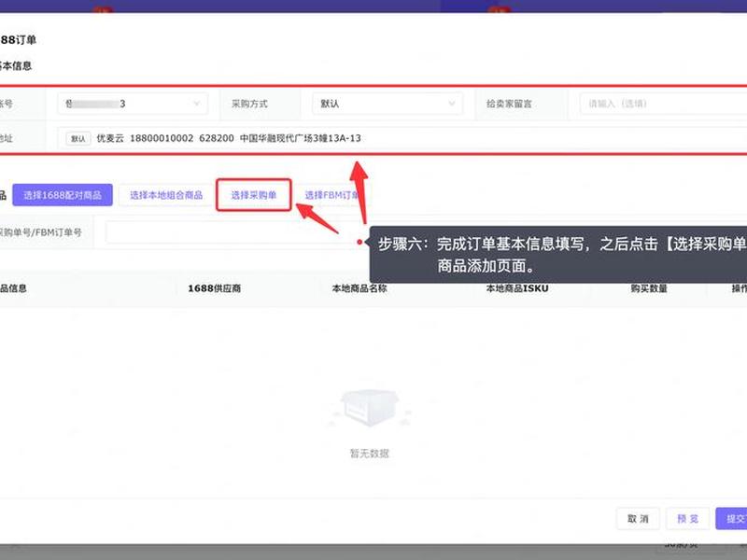Open the account number dropdown

(x=133, y=104)
